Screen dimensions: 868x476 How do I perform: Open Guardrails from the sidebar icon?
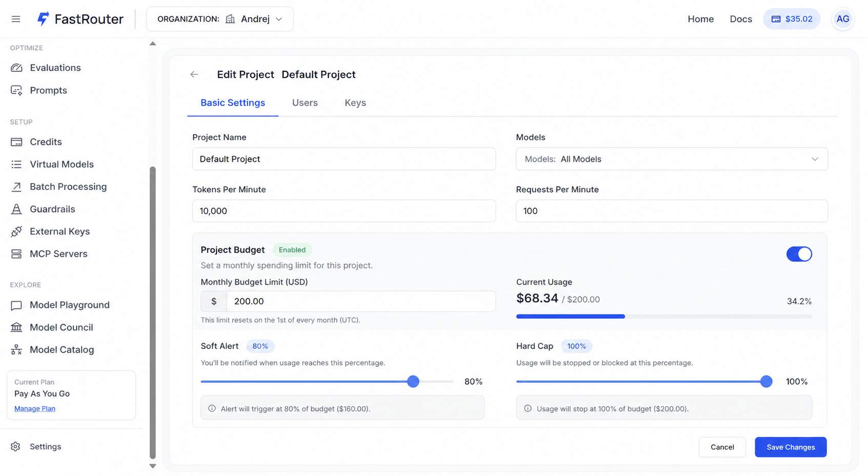coord(16,209)
